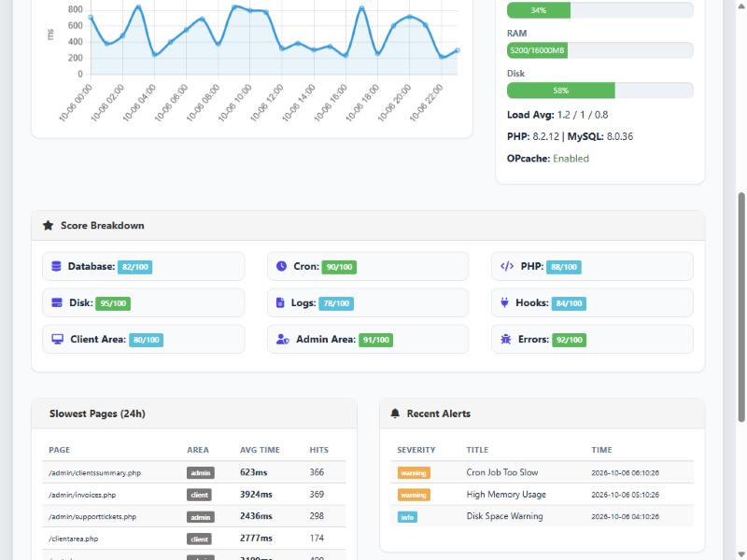Click the scrollbar down arrow
This screenshot has width=747, height=560.
(x=741, y=554)
